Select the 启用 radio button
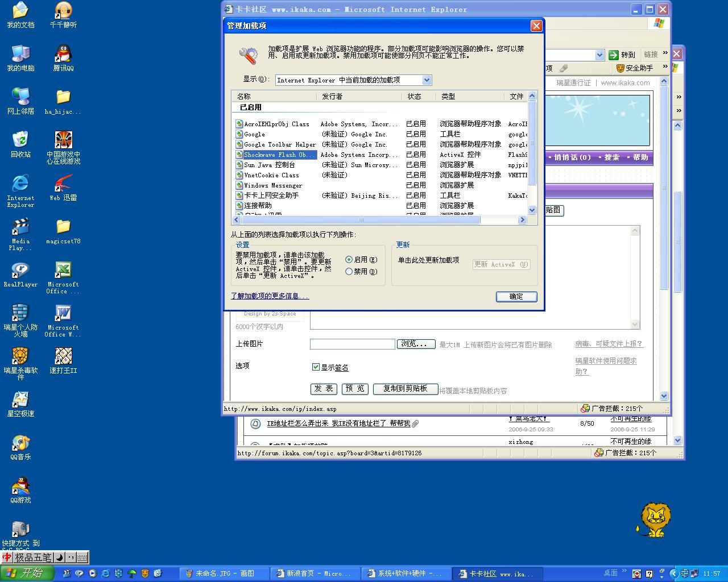Screen dimensions: 728x582 [x=349, y=260]
